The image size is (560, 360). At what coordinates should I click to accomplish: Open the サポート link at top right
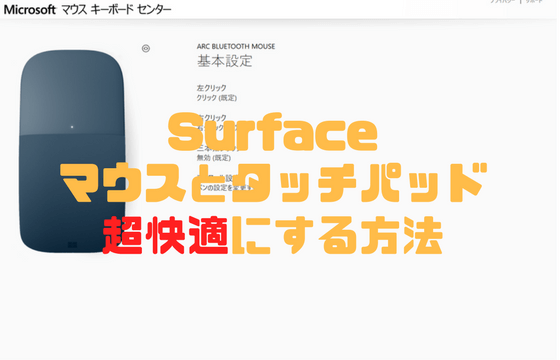534,1
